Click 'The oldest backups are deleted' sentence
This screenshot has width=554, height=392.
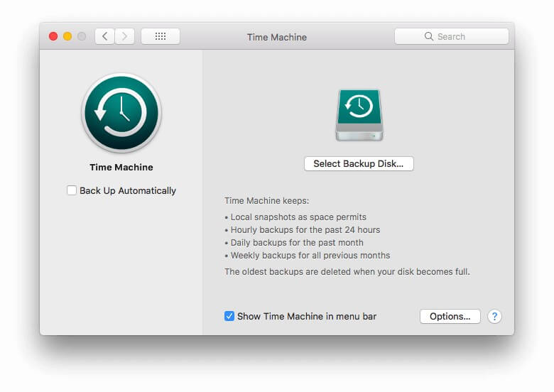(x=347, y=271)
